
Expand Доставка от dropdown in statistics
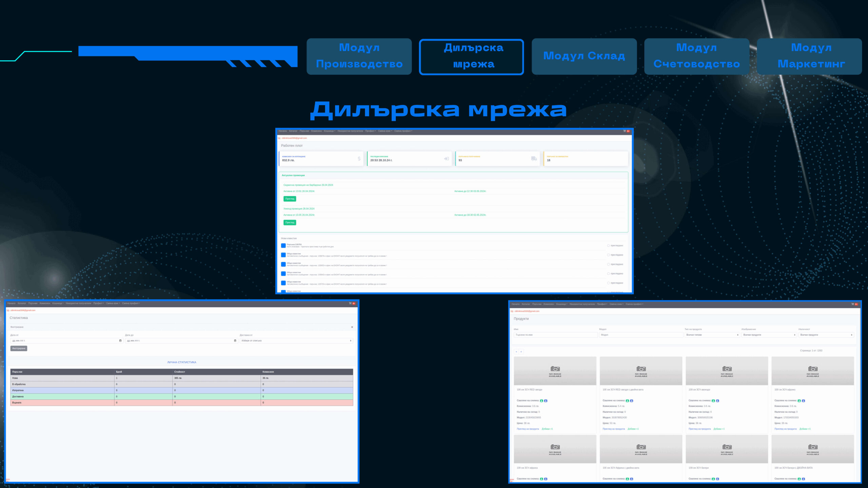(x=296, y=341)
